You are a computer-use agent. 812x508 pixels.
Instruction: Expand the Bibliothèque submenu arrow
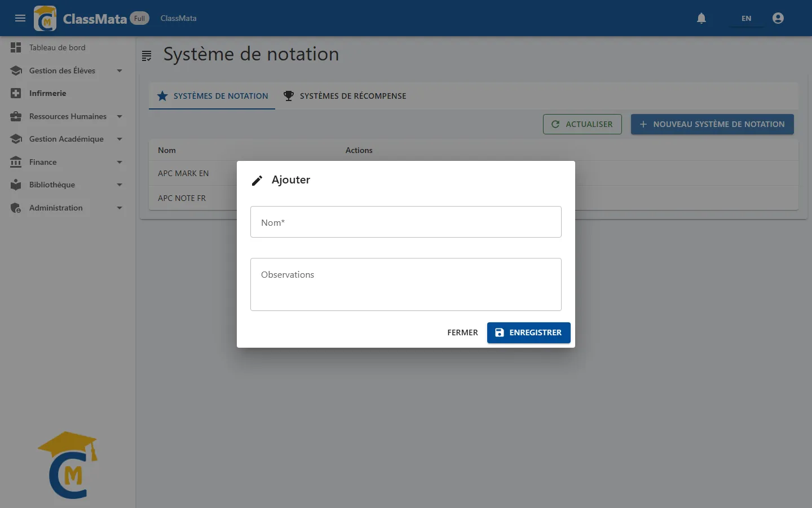120,185
